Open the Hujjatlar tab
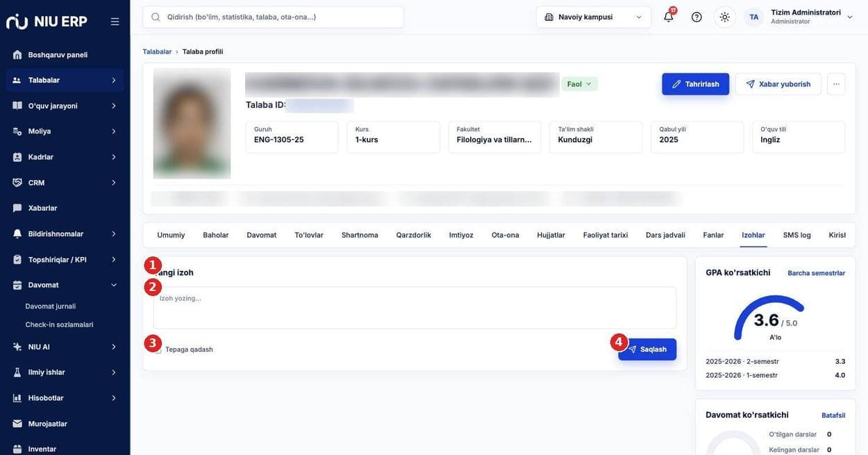This screenshot has height=455, width=868. click(x=551, y=235)
